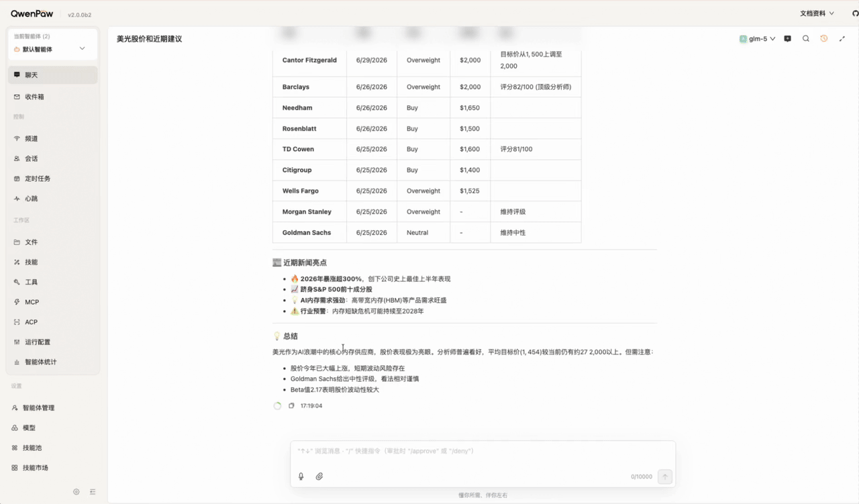Copy the reply using the copy icon
Image resolution: width=859 pixels, height=504 pixels.
(x=291, y=406)
